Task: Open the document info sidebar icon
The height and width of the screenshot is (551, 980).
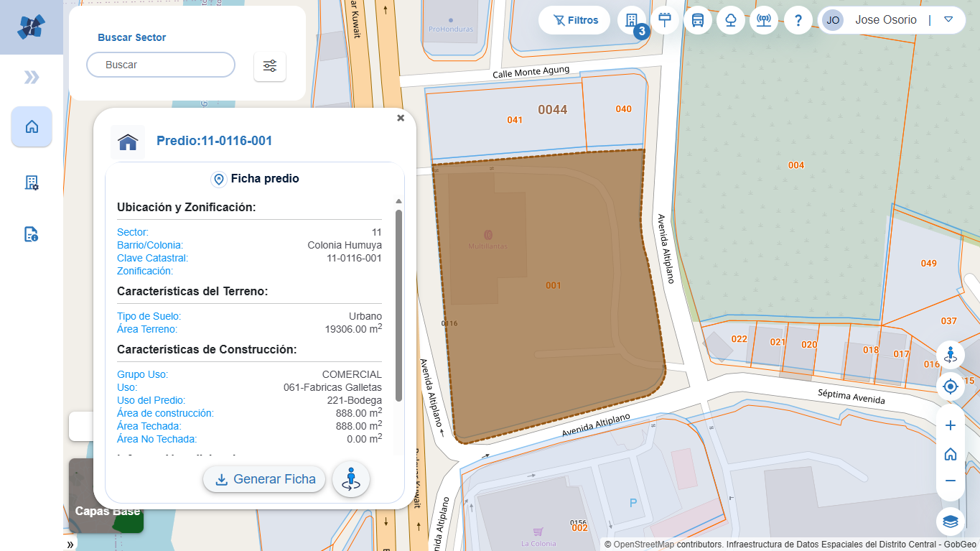Action: (x=32, y=234)
